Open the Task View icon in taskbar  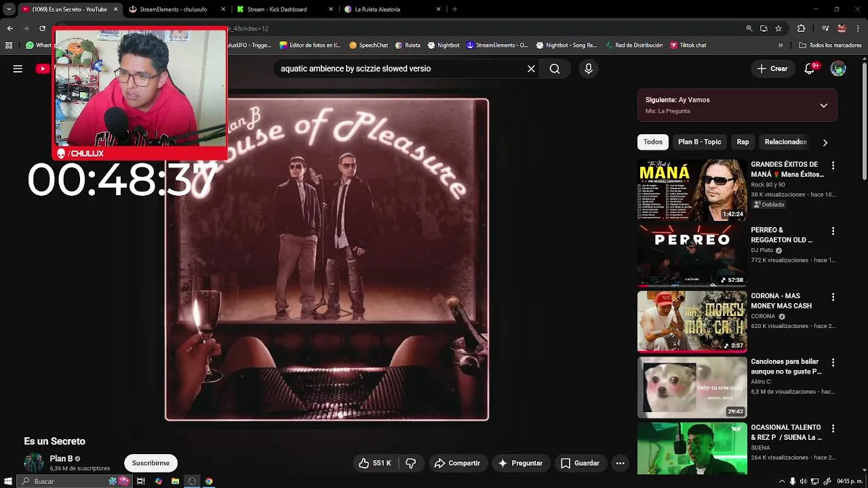[x=141, y=481]
